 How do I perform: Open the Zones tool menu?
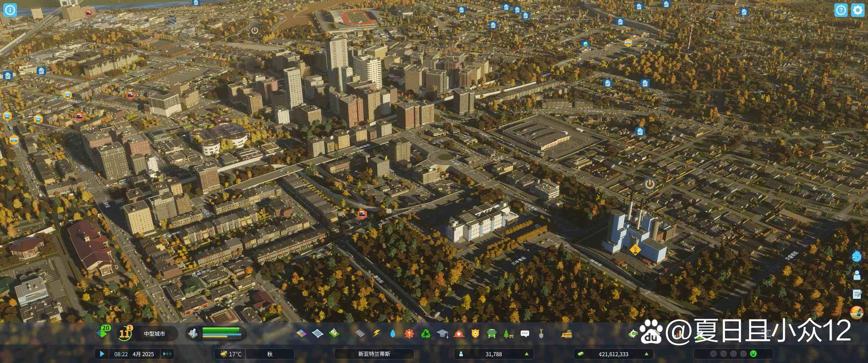pos(301,334)
